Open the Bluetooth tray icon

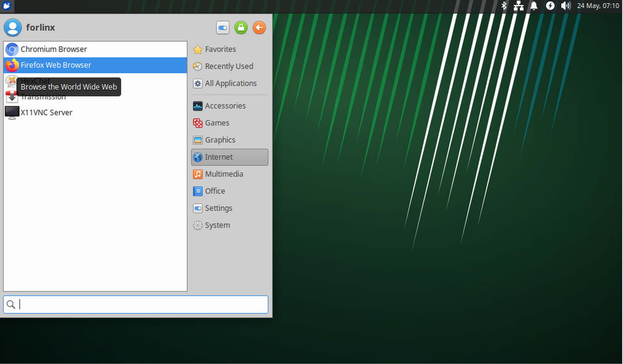pyautogui.click(x=504, y=5)
